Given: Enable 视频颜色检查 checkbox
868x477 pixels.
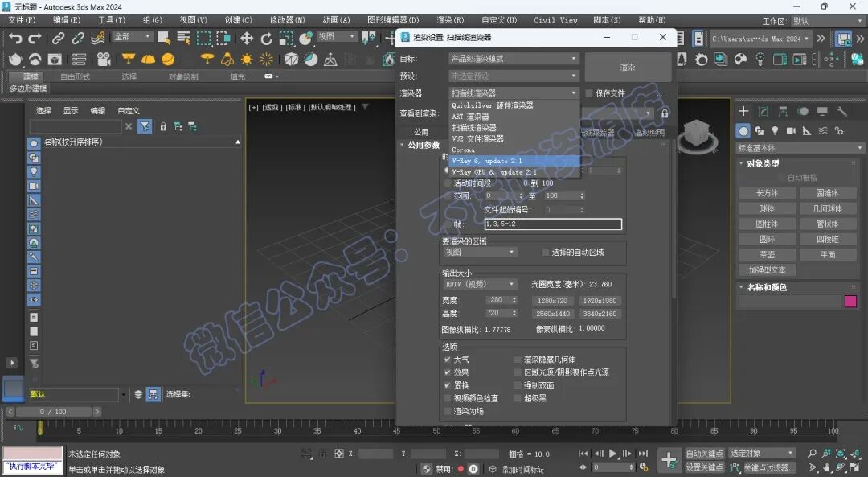Looking at the screenshot, I should point(448,398).
